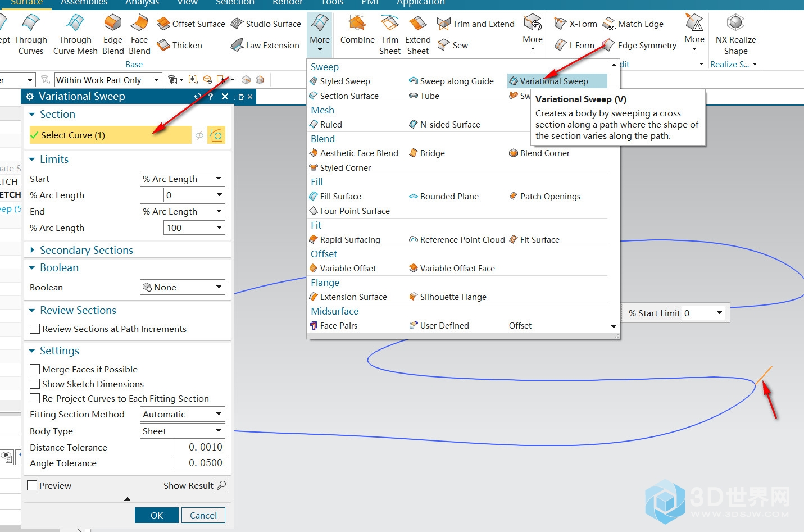The width and height of the screenshot is (804, 532).
Task: Pick the Tube command
Action: coord(424,96)
